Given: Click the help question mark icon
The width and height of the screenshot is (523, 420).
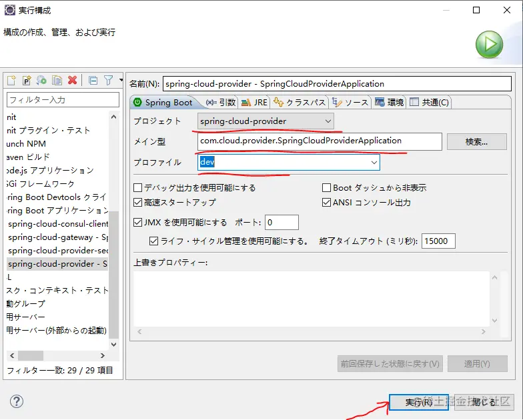Looking at the screenshot, I should pos(16,401).
